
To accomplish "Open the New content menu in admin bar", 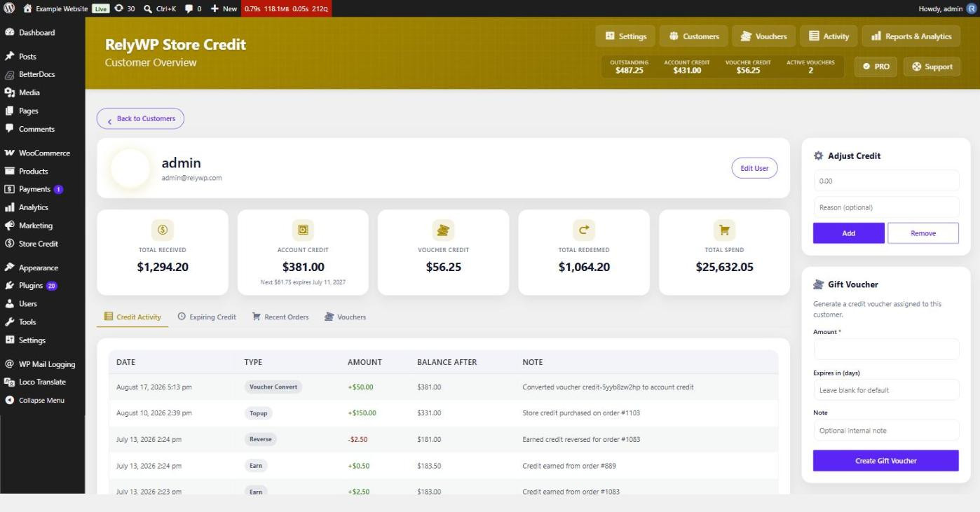I will pyautogui.click(x=224, y=8).
